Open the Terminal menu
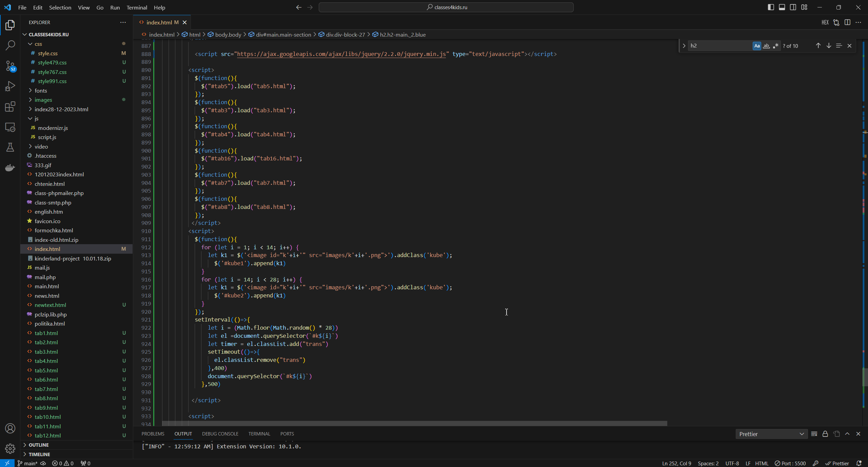 tap(137, 7)
